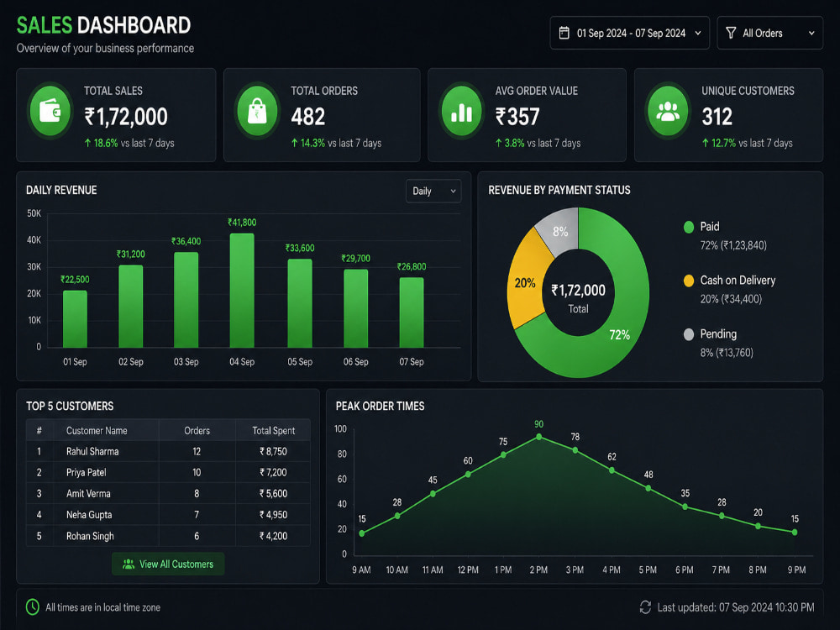
Task: Click the yellow Cash on Delivery legend swatch
Action: [689, 281]
